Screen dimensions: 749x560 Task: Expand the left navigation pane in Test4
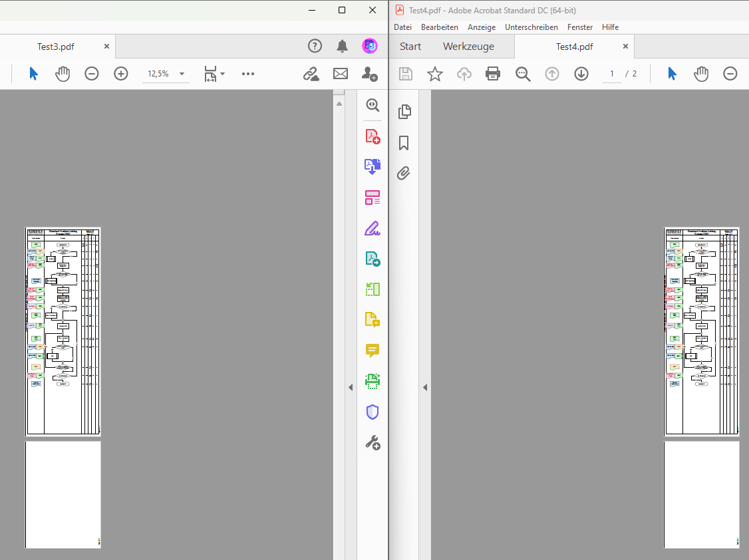[425, 388]
